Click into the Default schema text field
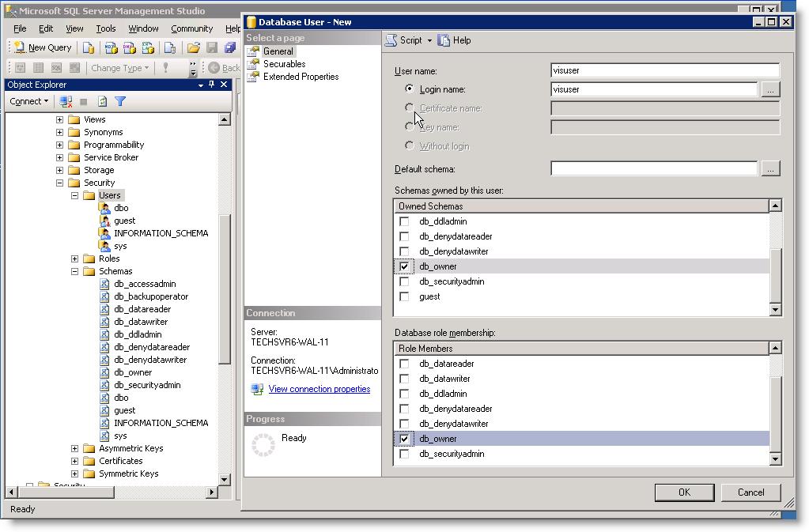 click(654, 168)
